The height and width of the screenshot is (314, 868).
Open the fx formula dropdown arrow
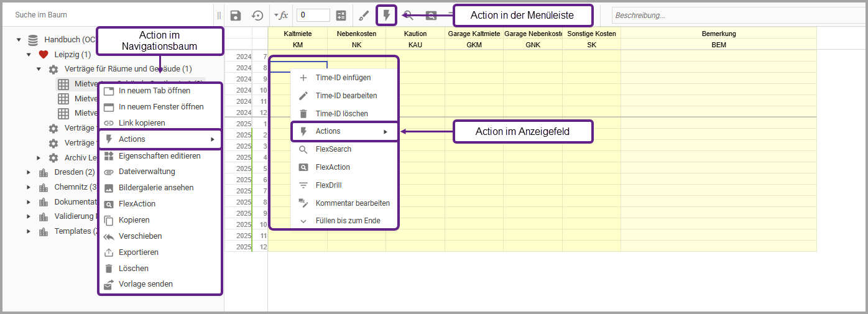click(276, 16)
